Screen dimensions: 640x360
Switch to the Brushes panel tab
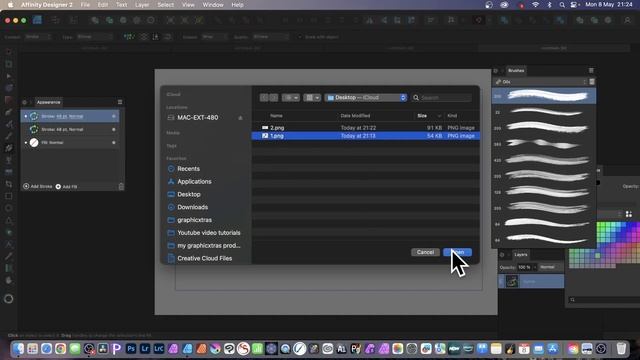[x=516, y=70]
